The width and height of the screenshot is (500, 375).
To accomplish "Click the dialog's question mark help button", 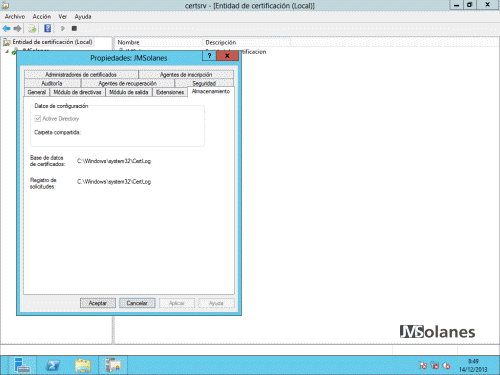I will coord(209,56).
